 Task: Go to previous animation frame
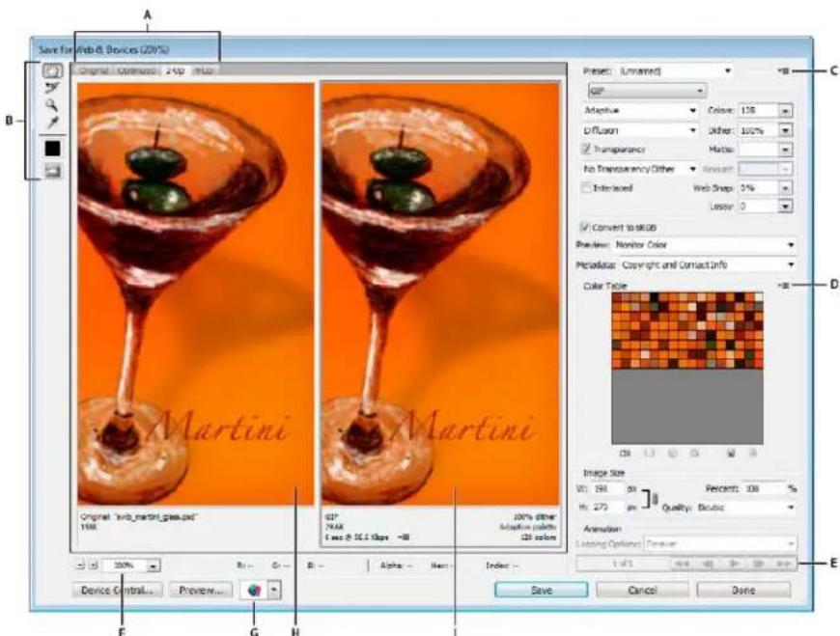coord(708,564)
